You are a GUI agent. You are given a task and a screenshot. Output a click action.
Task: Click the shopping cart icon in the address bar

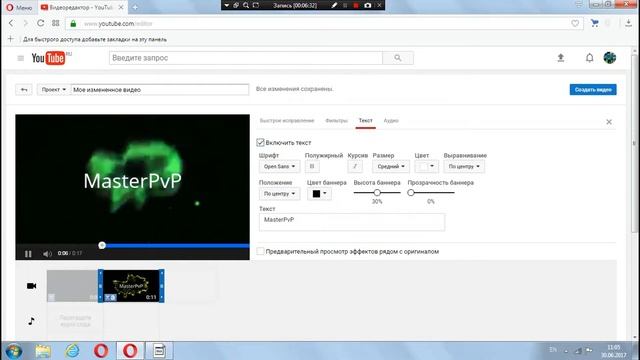coord(595,23)
